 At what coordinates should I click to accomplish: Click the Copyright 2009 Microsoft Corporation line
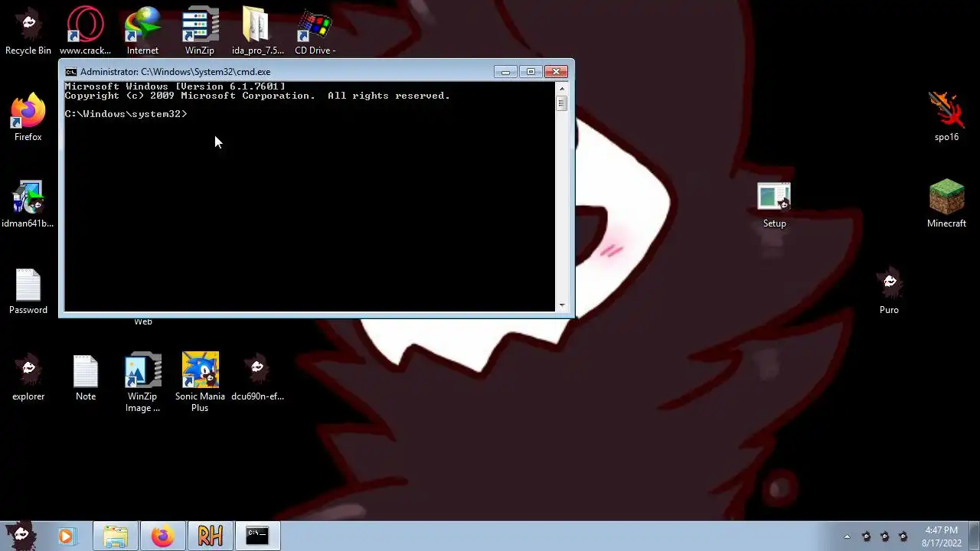(x=257, y=96)
